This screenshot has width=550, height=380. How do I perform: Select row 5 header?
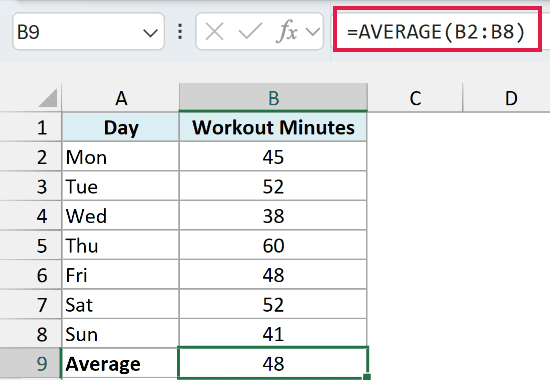[31, 245]
